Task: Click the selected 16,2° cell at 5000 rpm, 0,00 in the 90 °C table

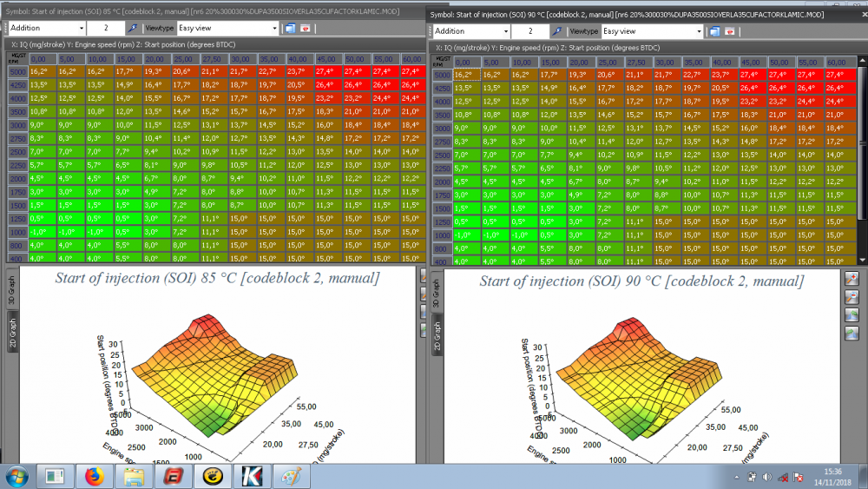Action: [x=467, y=75]
